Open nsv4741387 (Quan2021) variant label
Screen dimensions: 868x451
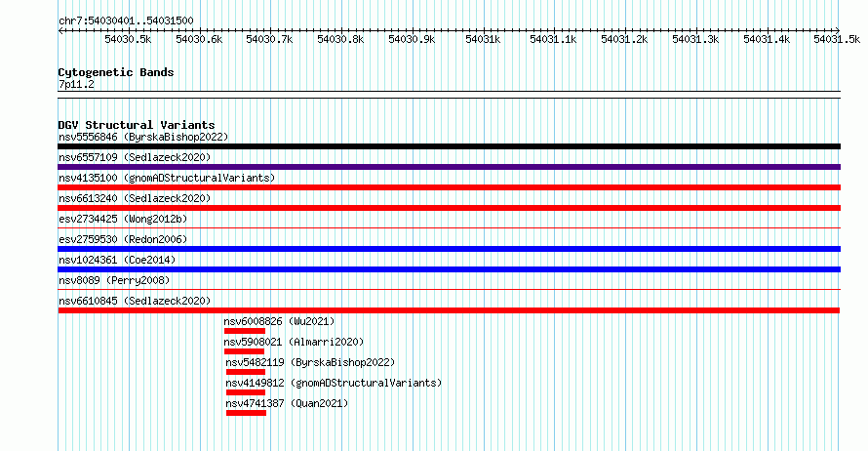tap(287, 403)
